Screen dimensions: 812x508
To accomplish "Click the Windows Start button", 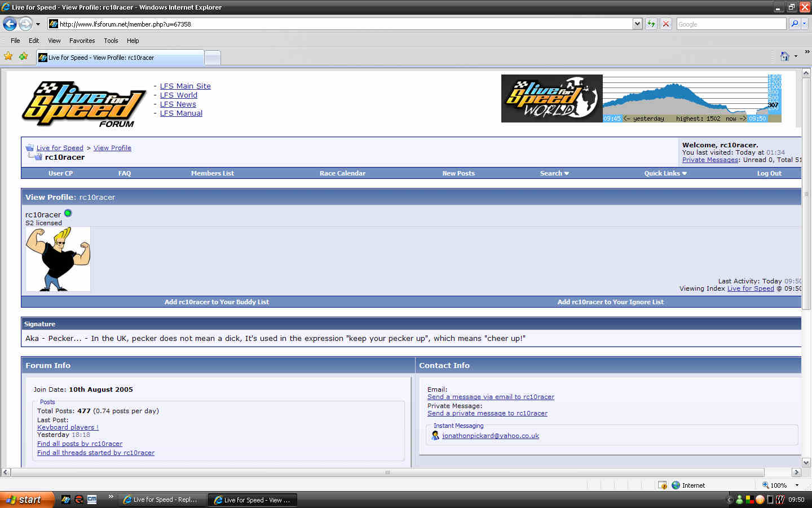I will pos(27,500).
